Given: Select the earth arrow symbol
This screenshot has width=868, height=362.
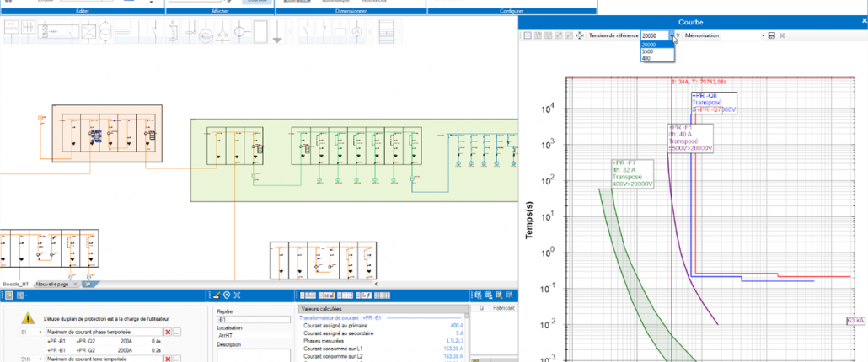Looking at the screenshot, I should pos(276,31).
